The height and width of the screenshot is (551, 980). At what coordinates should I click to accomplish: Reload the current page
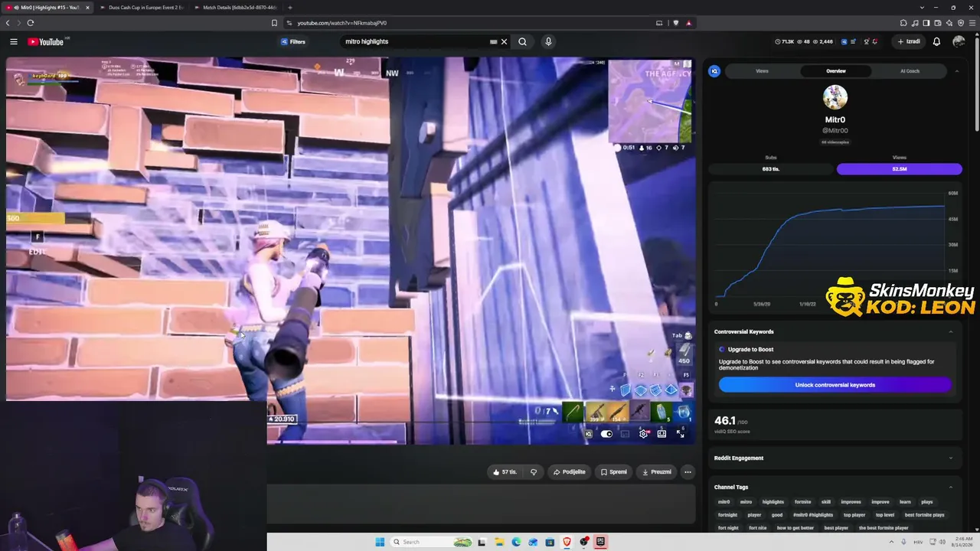click(31, 23)
